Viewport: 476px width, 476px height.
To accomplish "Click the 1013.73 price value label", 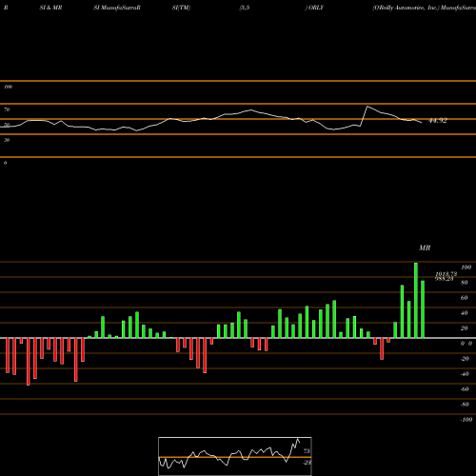I will click(446, 273).
